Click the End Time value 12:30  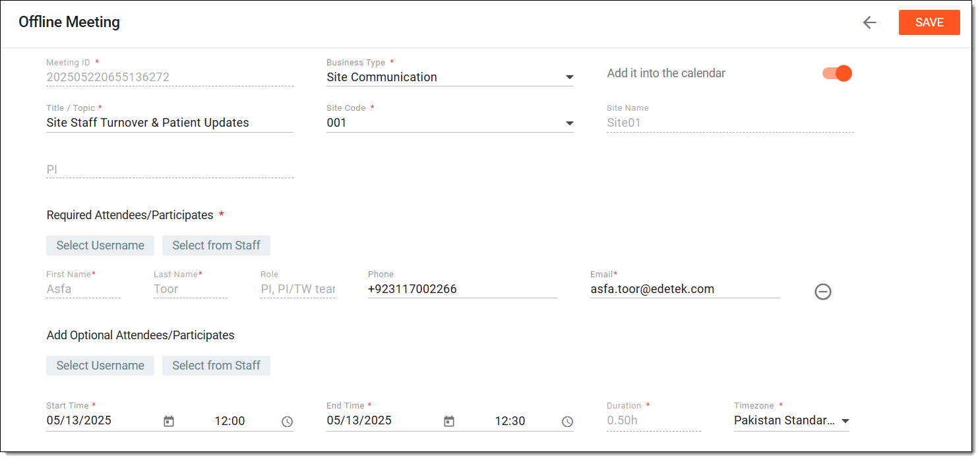pyautogui.click(x=510, y=421)
